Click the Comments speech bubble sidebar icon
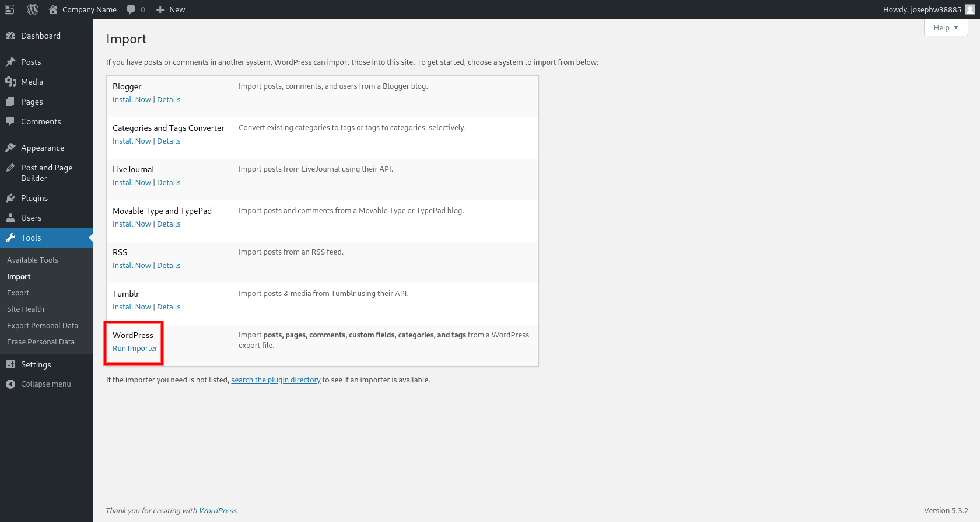 pyautogui.click(x=10, y=121)
